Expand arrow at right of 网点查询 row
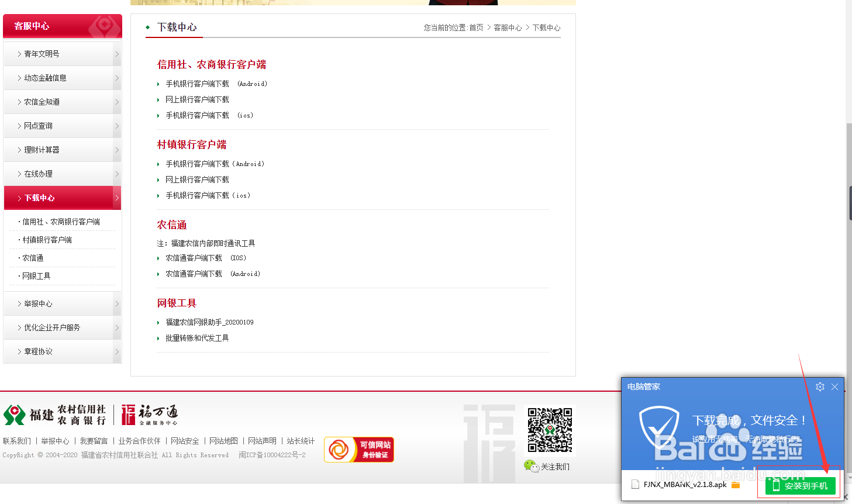852x504 pixels. pyautogui.click(x=117, y=126)
